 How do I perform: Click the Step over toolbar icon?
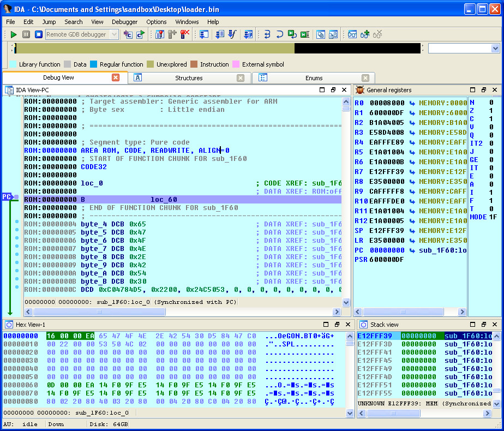279,34
